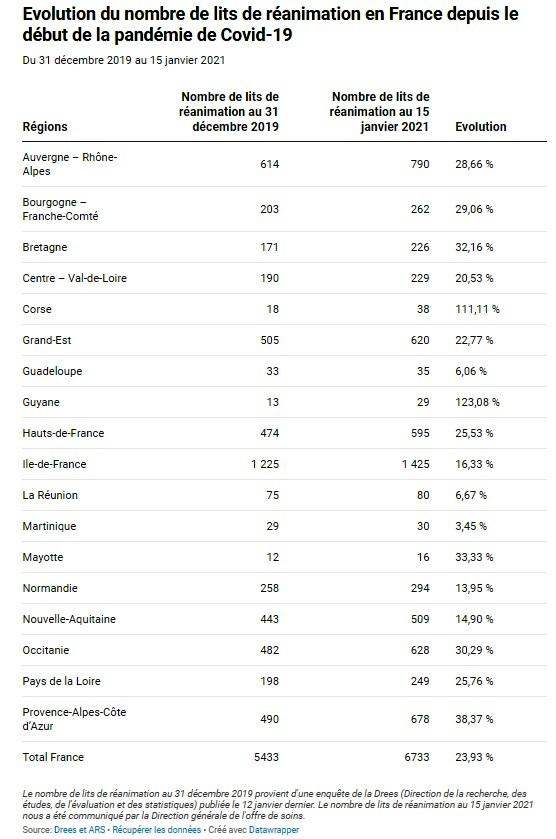Click the Evolution column header

[481, 127]
